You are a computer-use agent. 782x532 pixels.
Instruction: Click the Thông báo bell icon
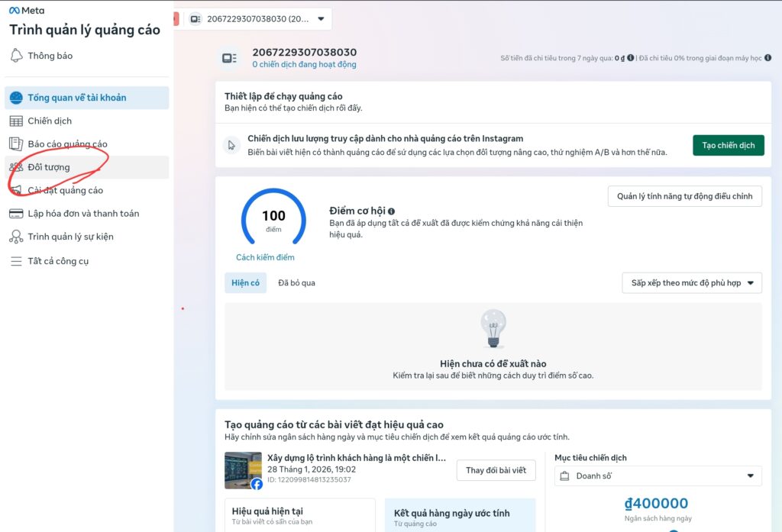(16, 56)
